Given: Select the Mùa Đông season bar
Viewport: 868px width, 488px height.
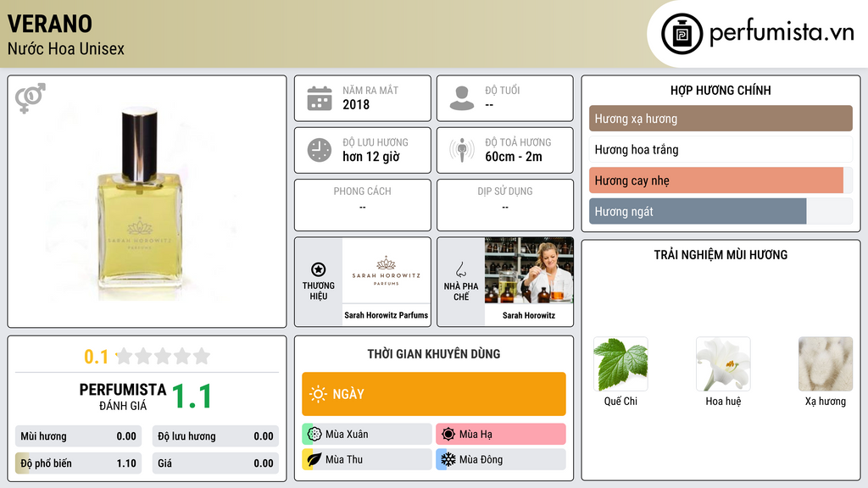Looking at the screenshot, I should tap(501, 459).
